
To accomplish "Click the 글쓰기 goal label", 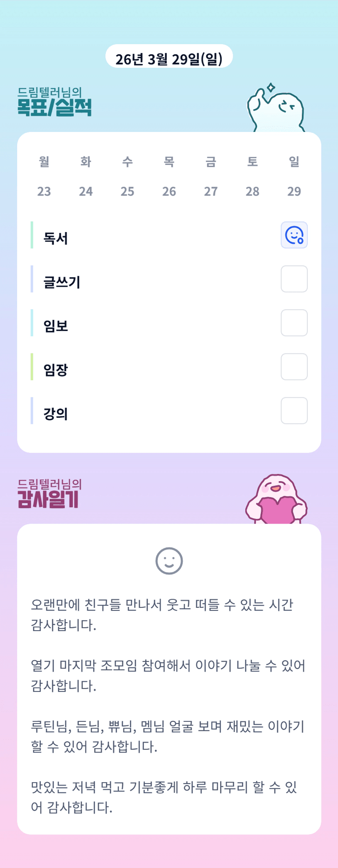I will pyautogui.click(x=62, y=282).
